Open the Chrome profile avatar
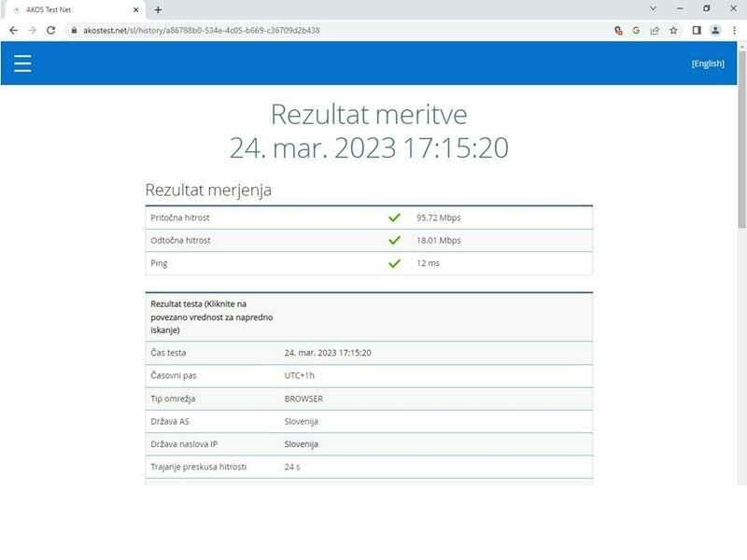Screen dimensions: 747x560 715,30
